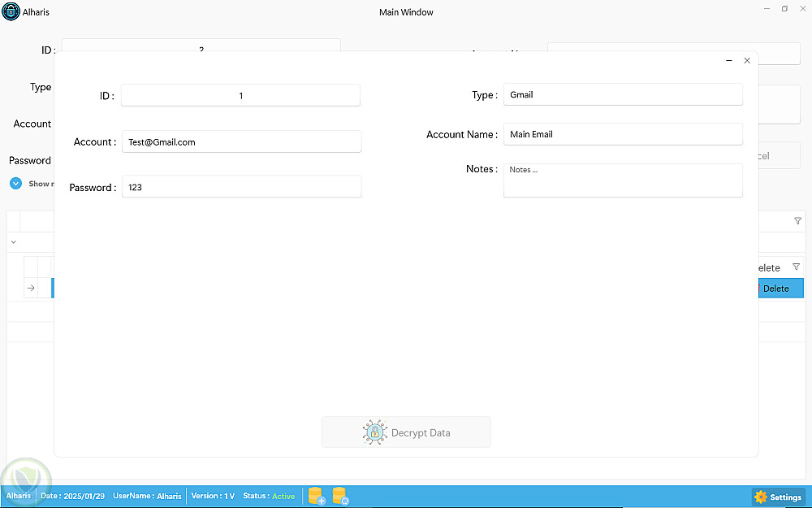
Task: Click the Account field with Test@Gmail.com
Action: point(241,141)
